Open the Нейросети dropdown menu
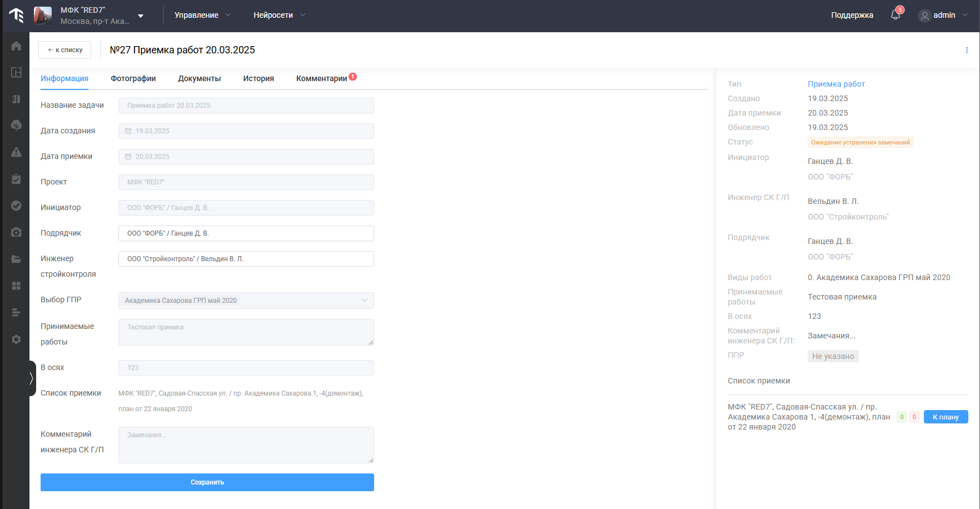Image resolution: width=980 pixels, height=509 pixels. tap(279, 15)
